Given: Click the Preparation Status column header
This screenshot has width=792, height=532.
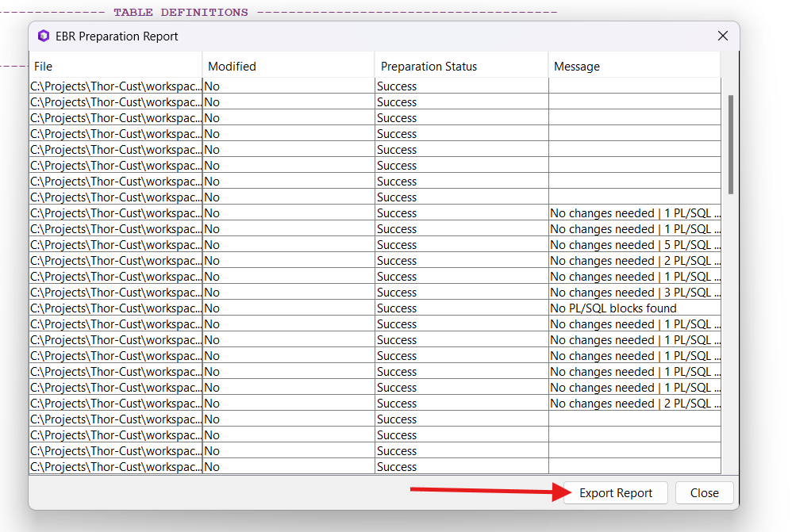Looking at the screenshot, I should click(x=461, y=67).
